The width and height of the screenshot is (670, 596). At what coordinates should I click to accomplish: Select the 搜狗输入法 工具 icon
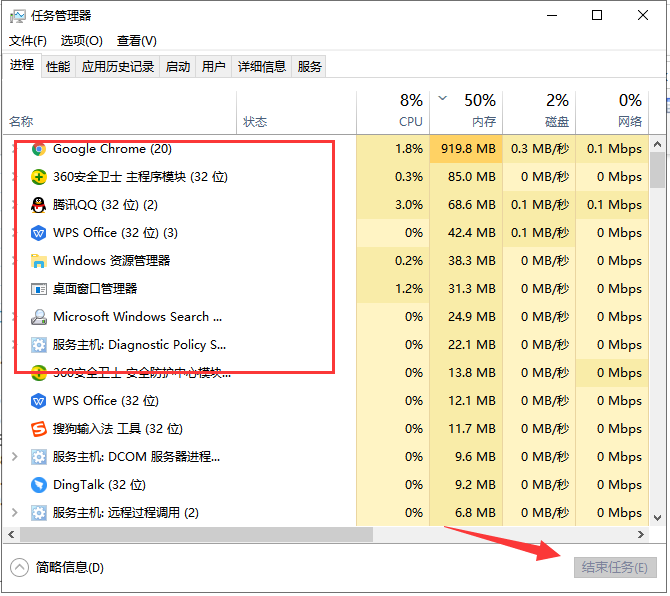[39, 429]
